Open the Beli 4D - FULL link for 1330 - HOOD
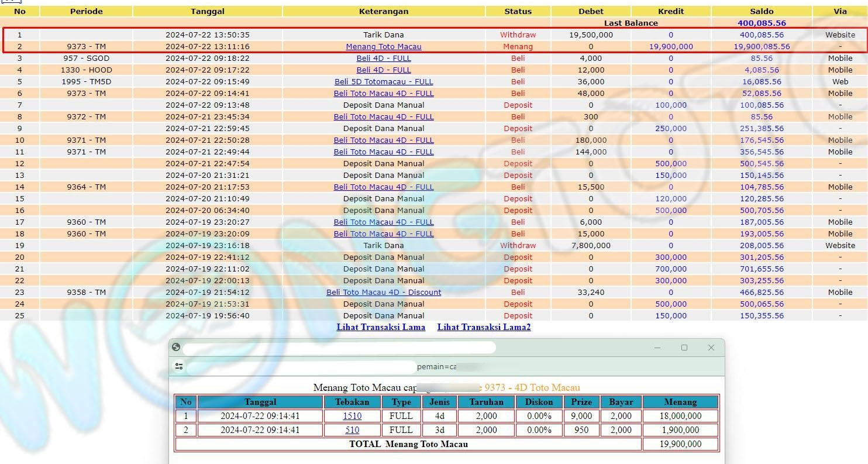 [x=383, y=70]
